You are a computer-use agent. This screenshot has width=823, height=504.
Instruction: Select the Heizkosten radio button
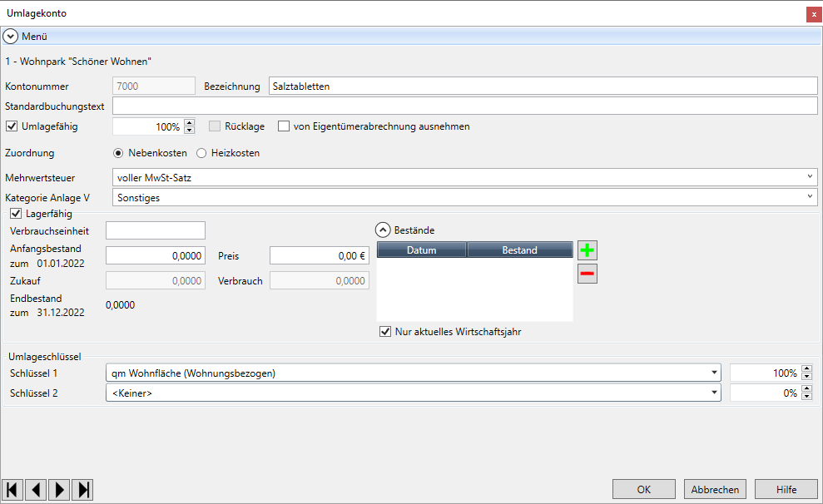pos(201,153)
